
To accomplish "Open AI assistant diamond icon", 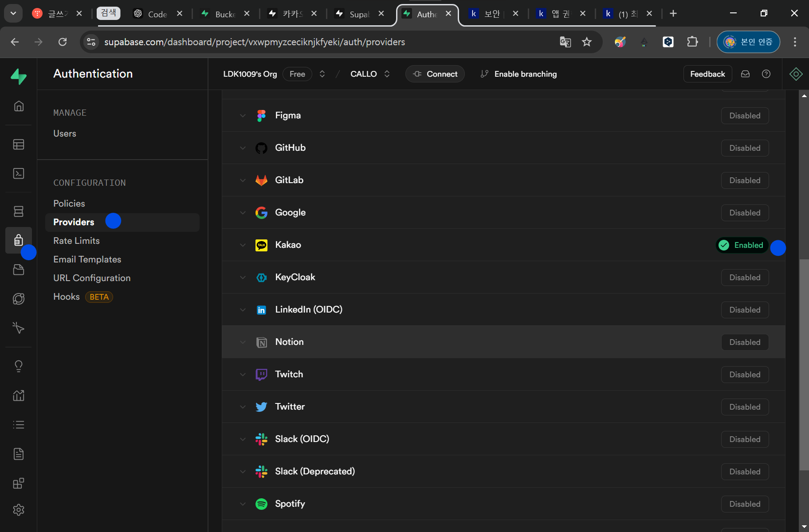I will (x=796, y=74).
